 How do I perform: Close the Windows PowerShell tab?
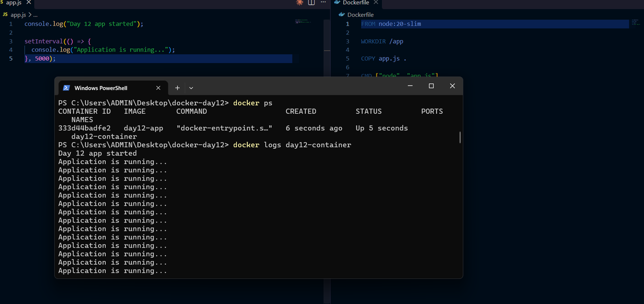click(x=158, y=88)
